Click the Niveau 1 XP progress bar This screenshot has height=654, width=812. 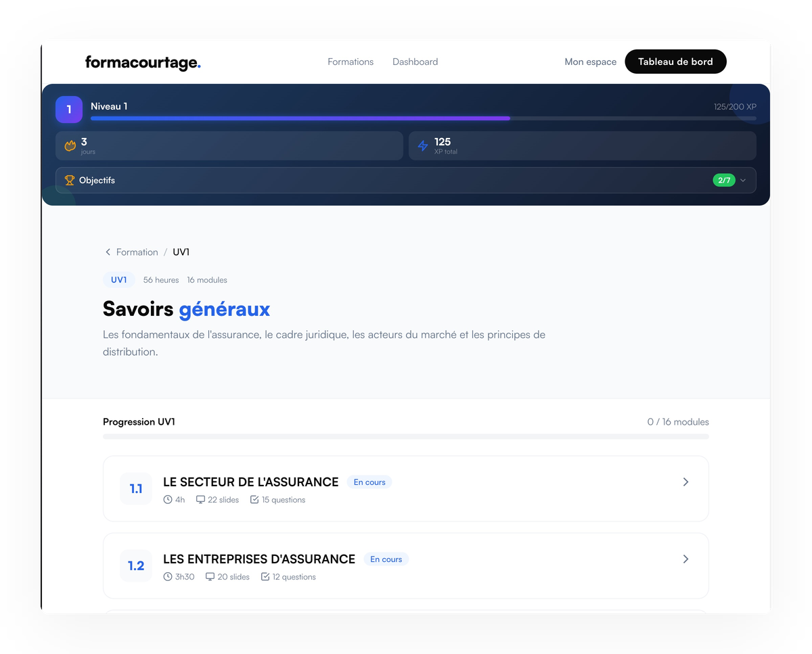coord(424,118)
